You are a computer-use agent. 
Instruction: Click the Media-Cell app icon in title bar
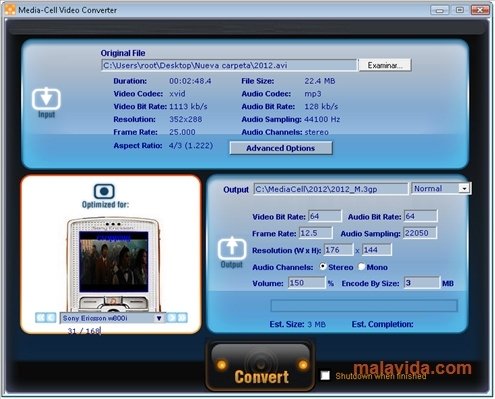[10, 9]
